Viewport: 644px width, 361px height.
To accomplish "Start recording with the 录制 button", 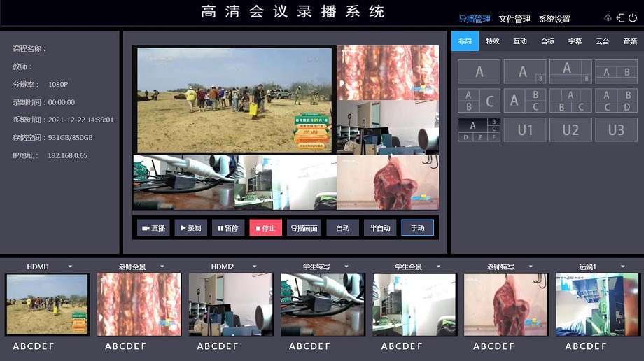I will [190, 228].
